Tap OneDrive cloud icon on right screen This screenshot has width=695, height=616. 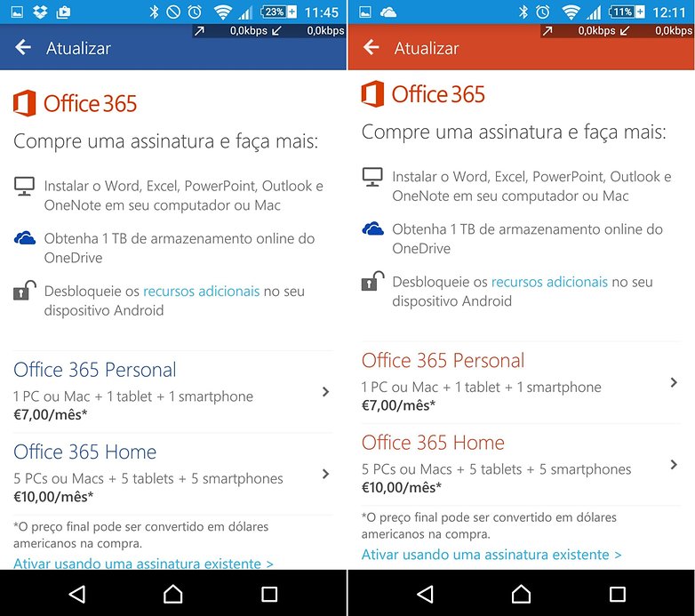[x=372, y=229]
